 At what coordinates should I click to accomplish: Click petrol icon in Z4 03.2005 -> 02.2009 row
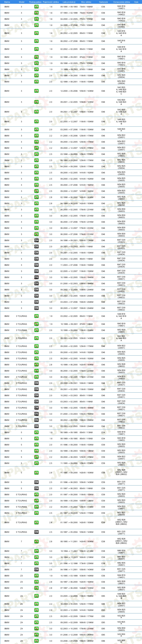36,596
